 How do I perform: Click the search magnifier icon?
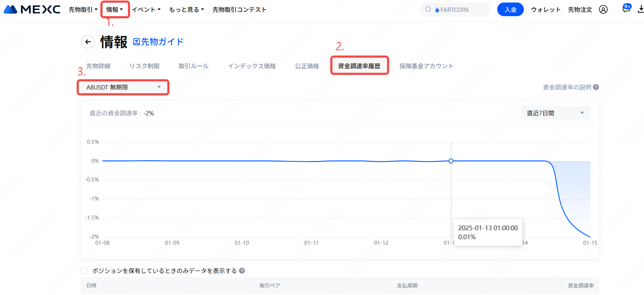pos(428,9)
